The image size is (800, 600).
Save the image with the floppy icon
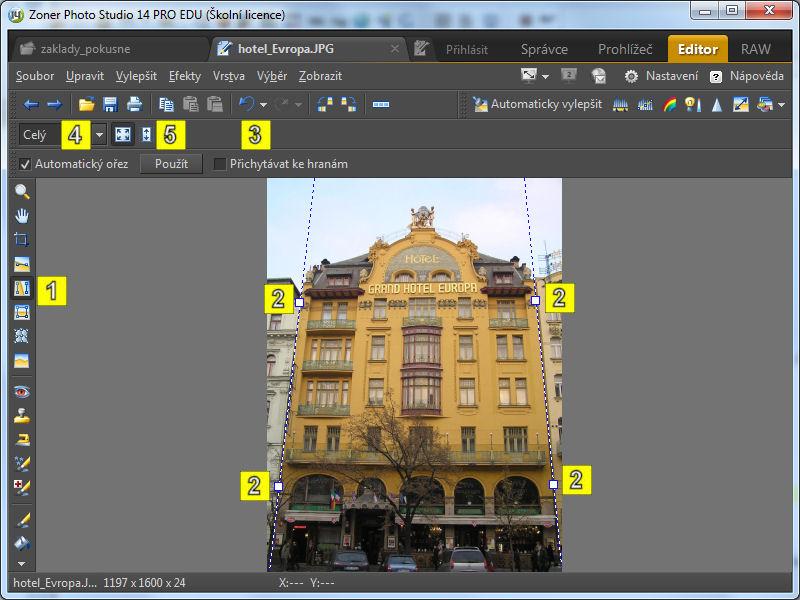(x=110, y=105)
